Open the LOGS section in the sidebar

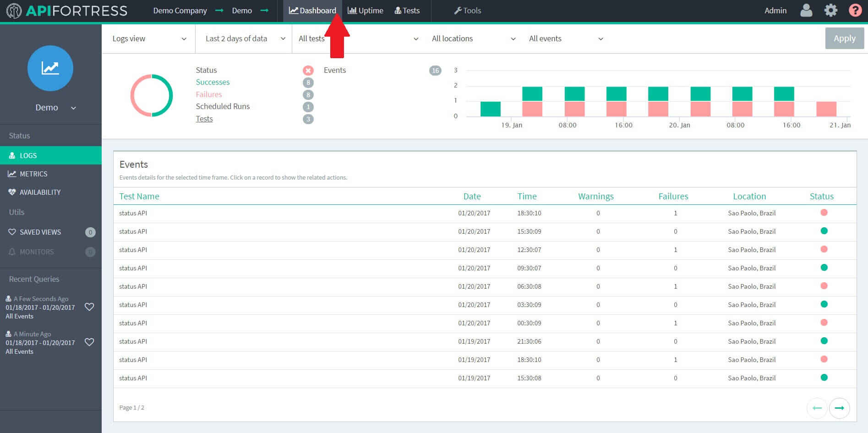[28, 155]
